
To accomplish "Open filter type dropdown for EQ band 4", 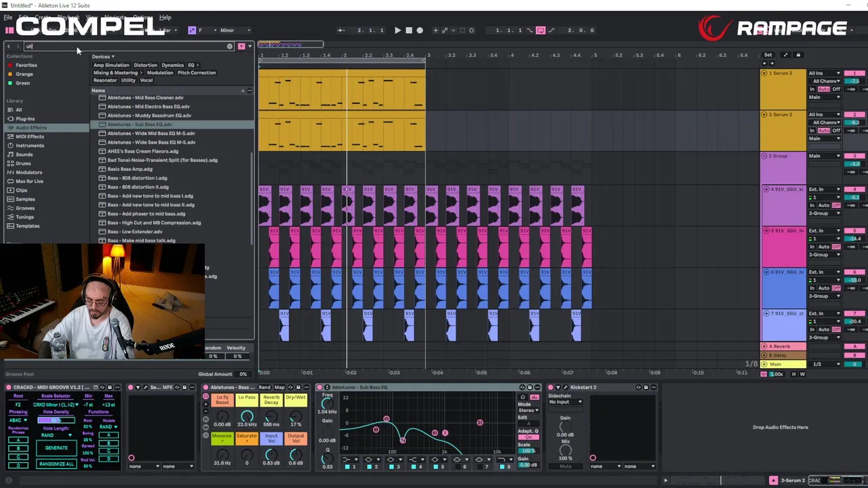I will coord(416,460).
